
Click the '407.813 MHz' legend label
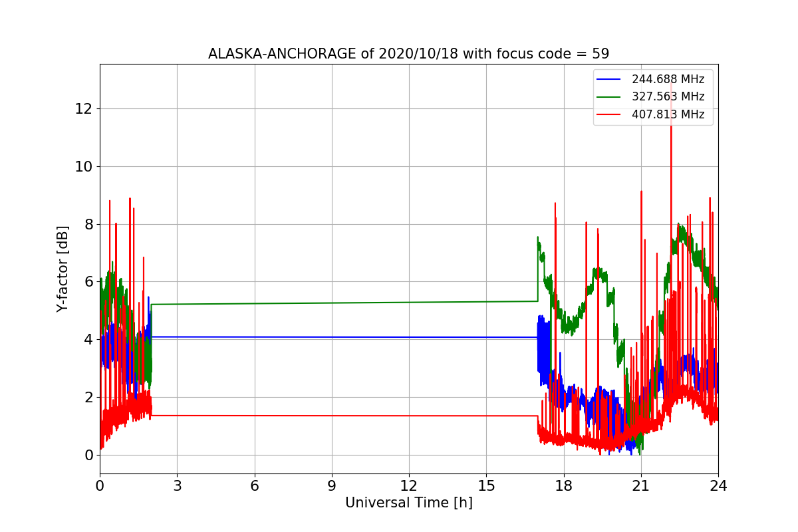click(668, 114)
